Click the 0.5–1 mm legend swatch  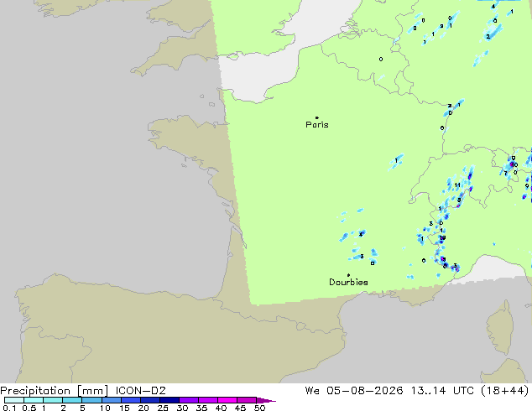(34, 400)
